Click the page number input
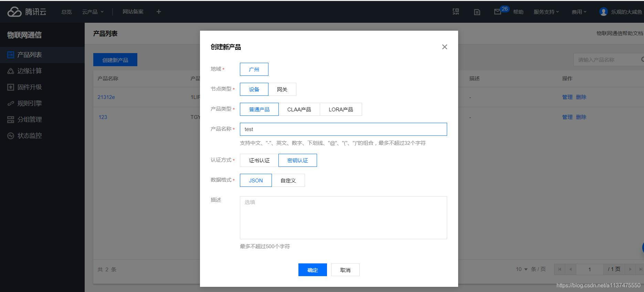644x292 pixels. (590, 269)
